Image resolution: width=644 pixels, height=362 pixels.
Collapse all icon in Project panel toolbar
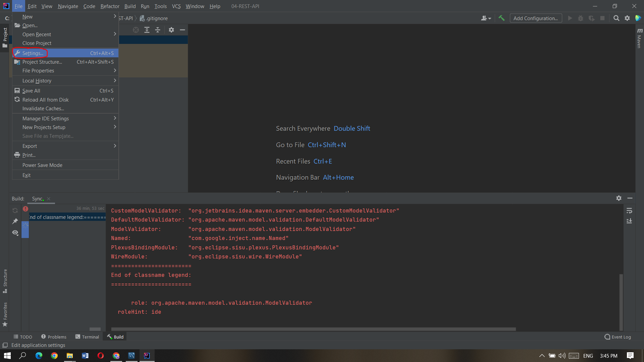(x=158, y=30)
